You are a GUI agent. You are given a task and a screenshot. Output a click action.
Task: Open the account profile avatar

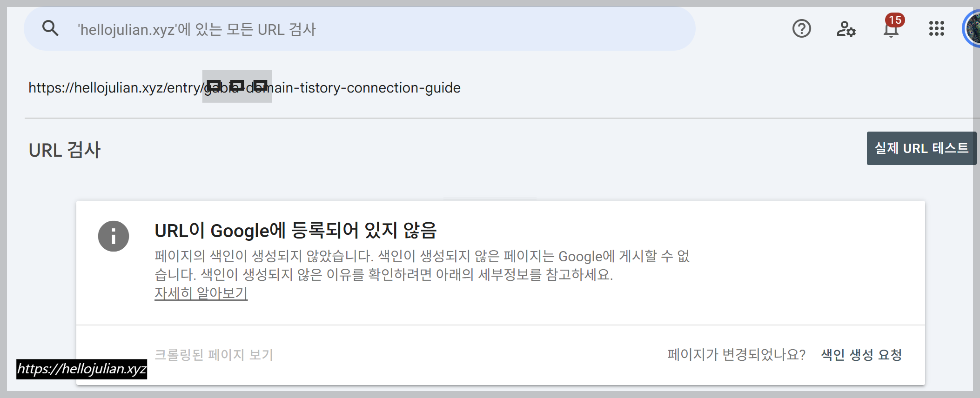click(972, 29)
